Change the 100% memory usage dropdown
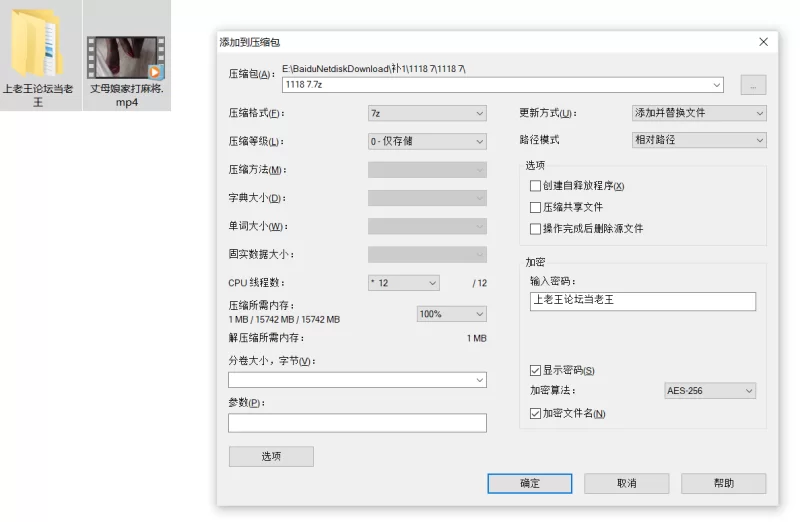This screenshot has height=522, width=800. (x=451, y=314)
